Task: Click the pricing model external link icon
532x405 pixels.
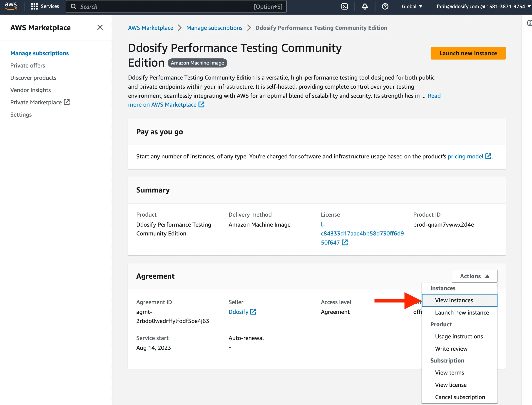Action: 488,156
